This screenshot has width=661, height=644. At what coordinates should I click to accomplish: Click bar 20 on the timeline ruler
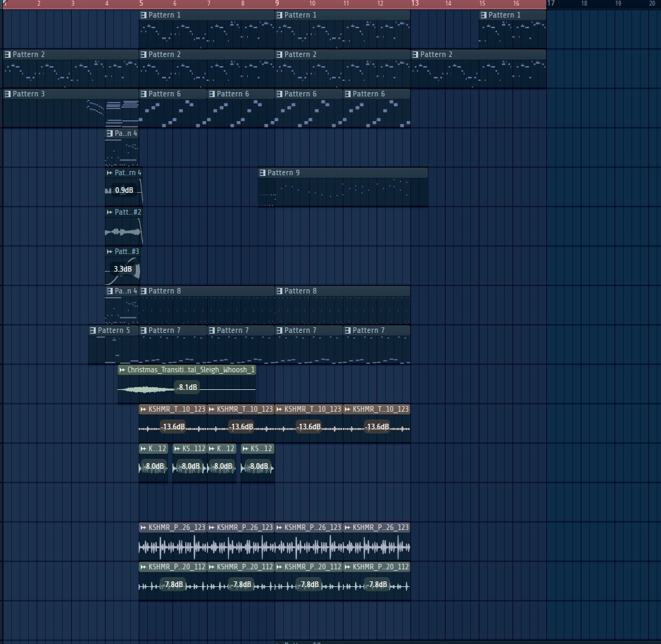click(652, 4)
